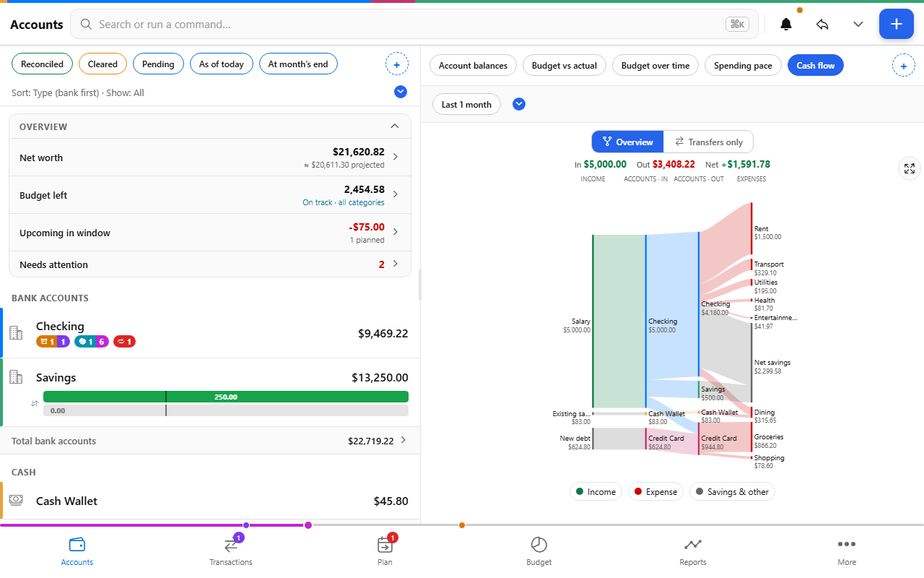The height and width of the screenshot is (578, 924).
Task: Toggle the Reconciled filter chip
Action: [43, 64]
